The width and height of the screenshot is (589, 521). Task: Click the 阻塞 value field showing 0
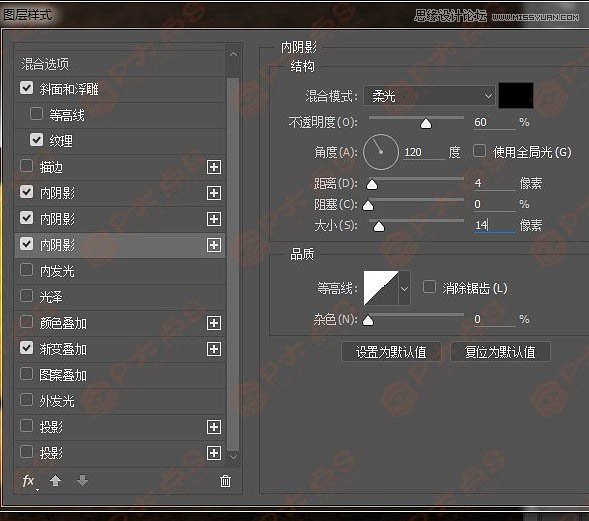tap(494, 204)
